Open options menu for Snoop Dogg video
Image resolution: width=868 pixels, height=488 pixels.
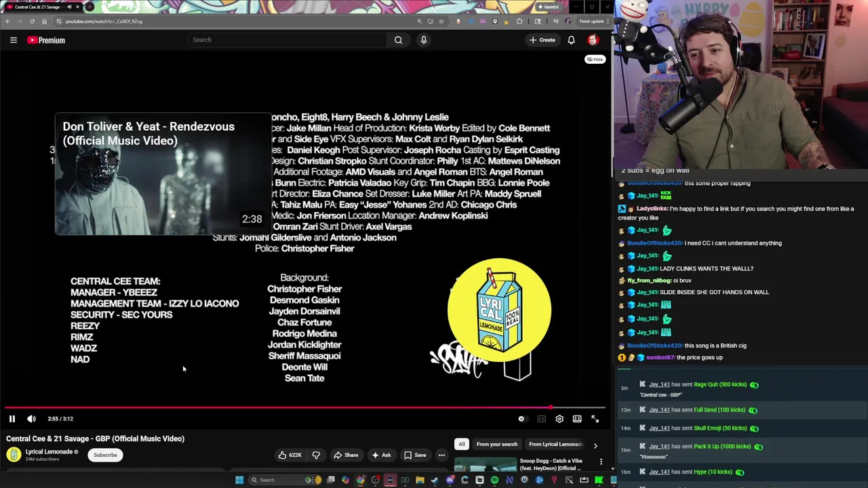tap(601, 462)
